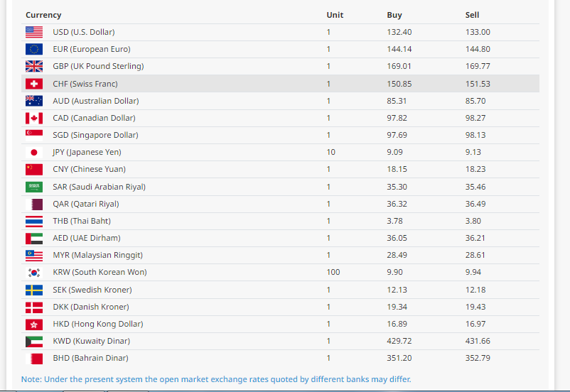The height and width of the screenshot is (392, 570).
Task: Click the Saudi Arabian green flag
Action: coord(34,187)
